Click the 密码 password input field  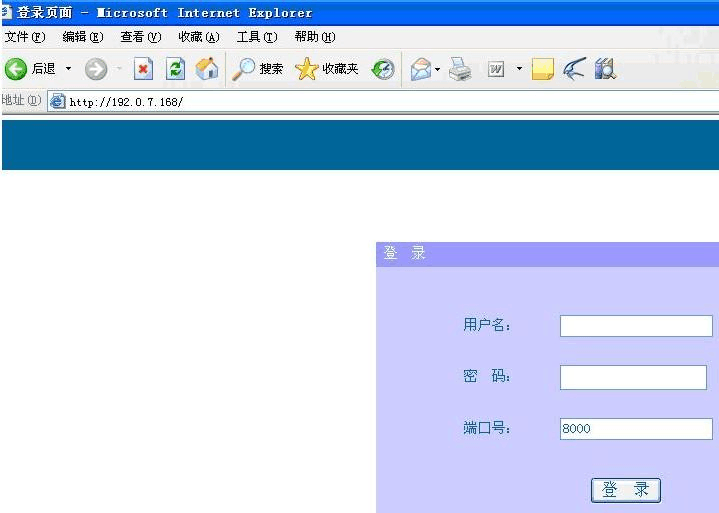point(632,377)
